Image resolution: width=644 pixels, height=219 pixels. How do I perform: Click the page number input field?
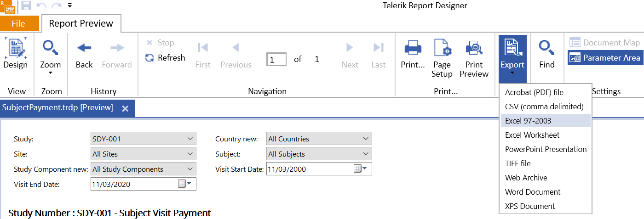point(277,60)
